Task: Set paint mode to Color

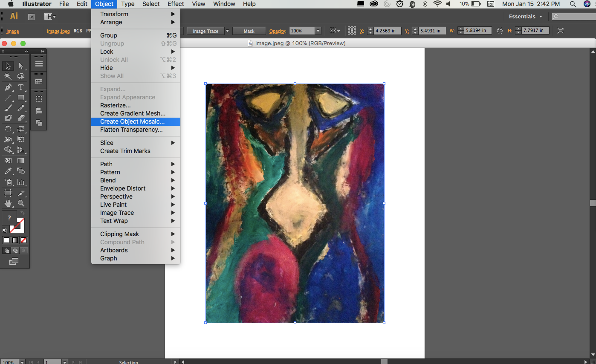Action: click(6, 240)
